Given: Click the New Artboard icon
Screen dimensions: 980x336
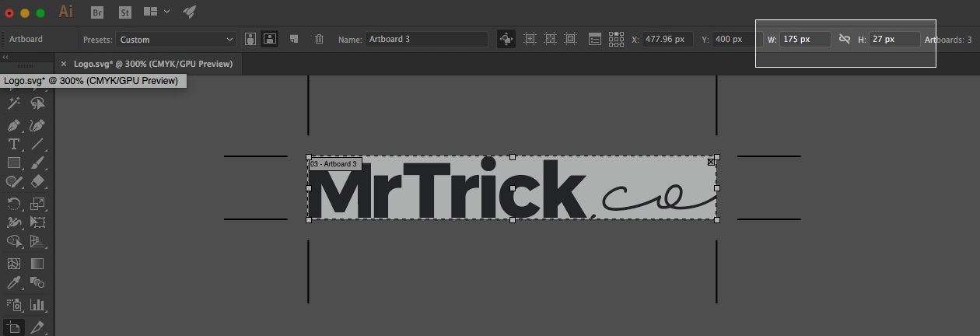Looking at the screenshot, I should coord(294,39).
